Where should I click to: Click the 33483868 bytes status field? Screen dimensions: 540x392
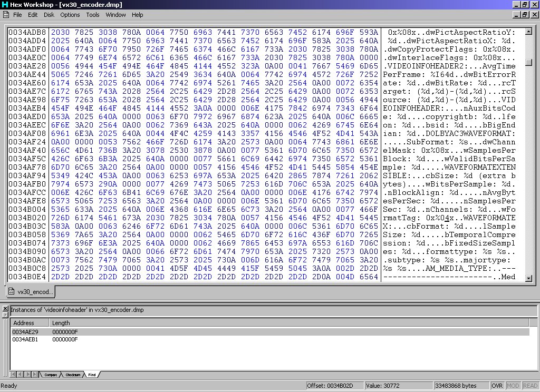461,386
